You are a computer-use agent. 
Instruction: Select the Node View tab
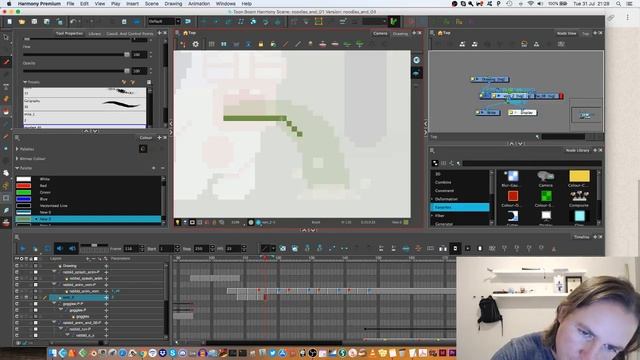pos(567,33)
